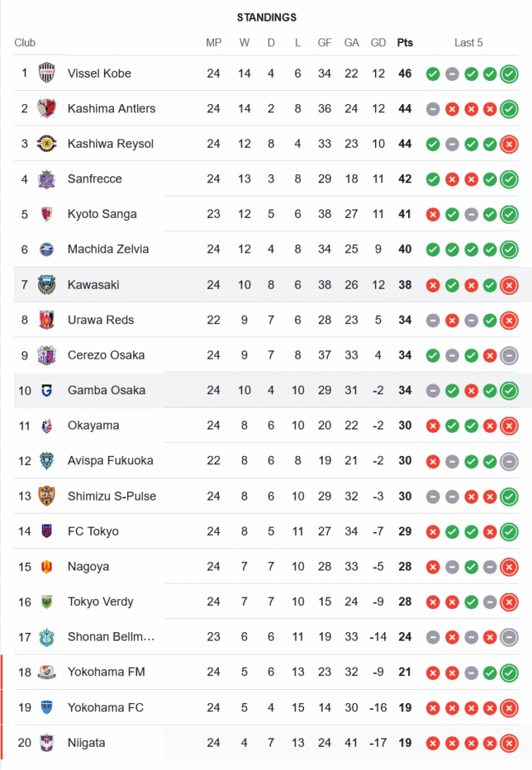Click Cerezo Osaka's most recent draw indicator
Viewport: 532px width, 770px height.
(x=509, y=356)
